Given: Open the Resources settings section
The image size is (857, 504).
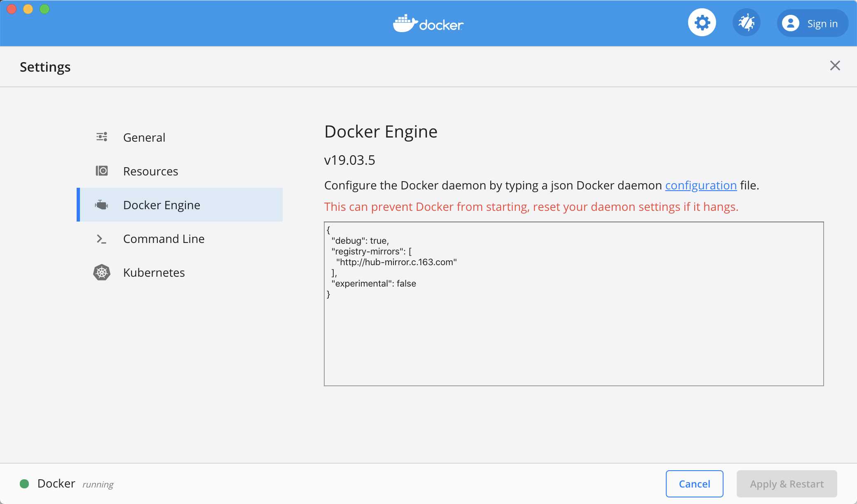Looking at the screenshot, I should click(180, 171).
